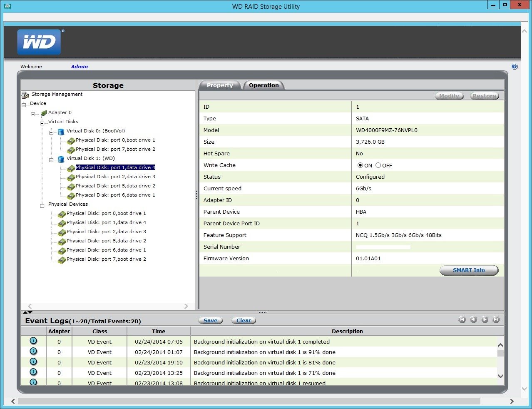Click the Virtual Disk 1 (WD) cylinder icon

coord(61,159)
